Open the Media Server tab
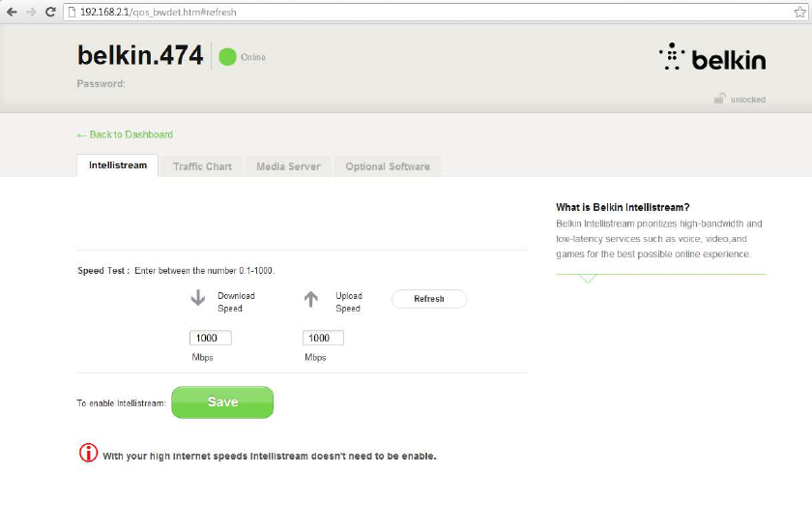The height and width of the screenshot is (505, 812). pos(288,166)
